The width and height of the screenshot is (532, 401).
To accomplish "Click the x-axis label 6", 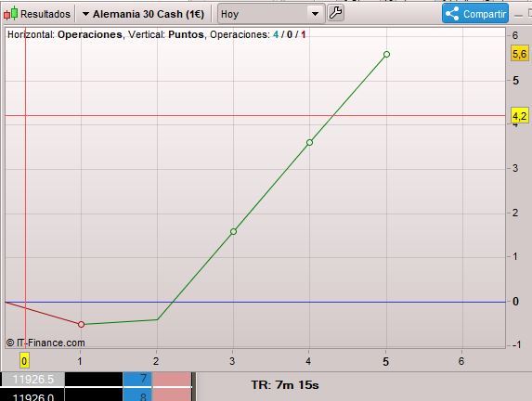I will [x=461, y=361].
